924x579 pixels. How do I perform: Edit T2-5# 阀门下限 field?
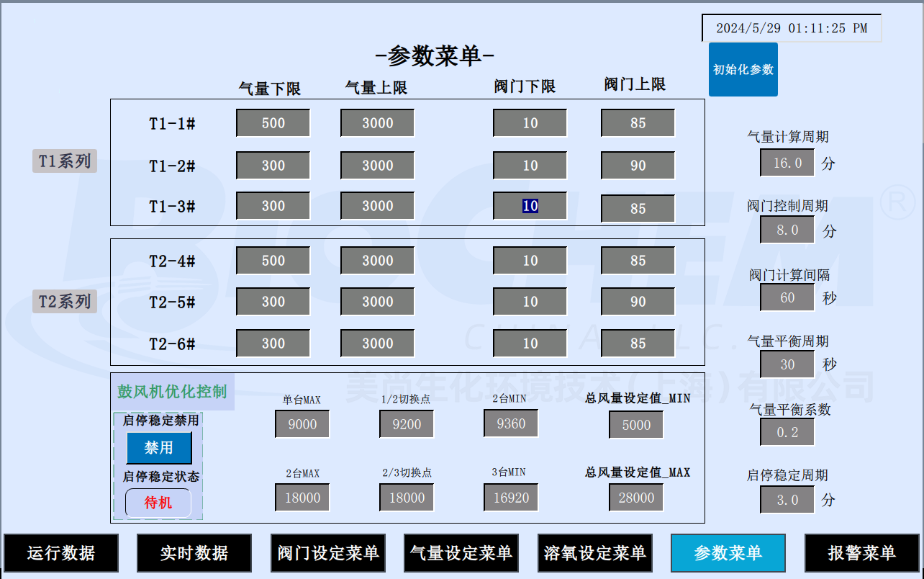tap(530, 302)
